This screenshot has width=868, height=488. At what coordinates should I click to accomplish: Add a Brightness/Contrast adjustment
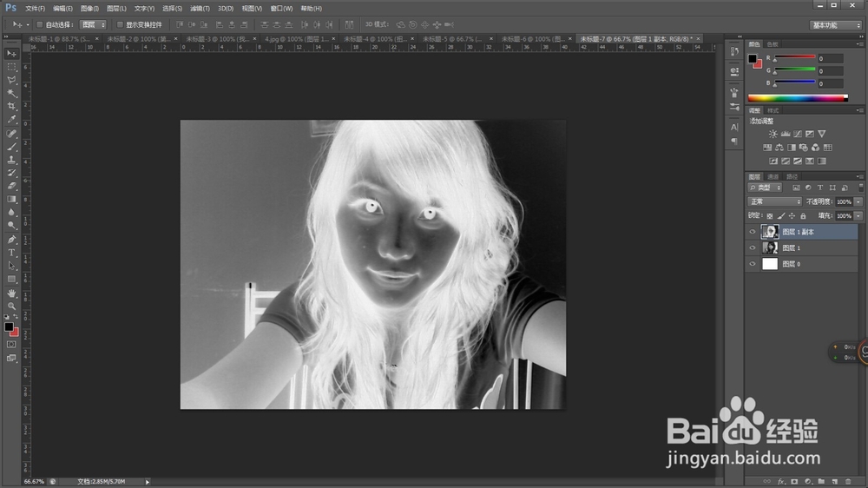coord(773,134)
